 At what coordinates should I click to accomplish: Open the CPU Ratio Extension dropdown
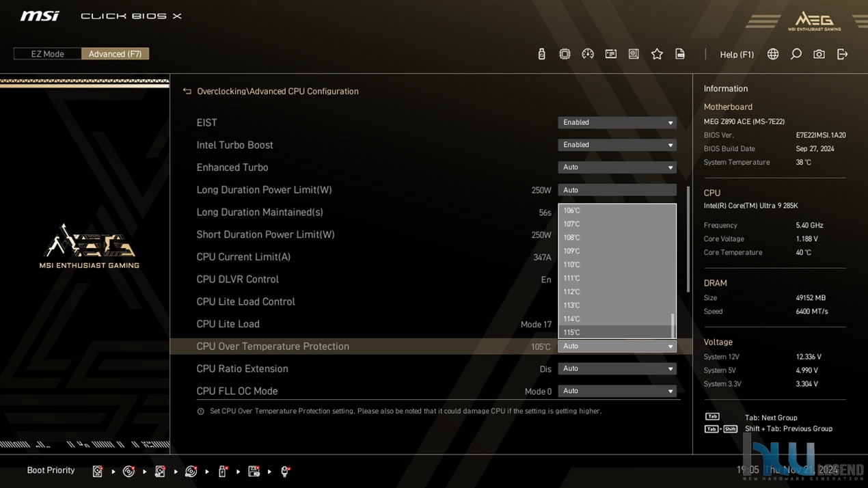(x=617, y=368)
